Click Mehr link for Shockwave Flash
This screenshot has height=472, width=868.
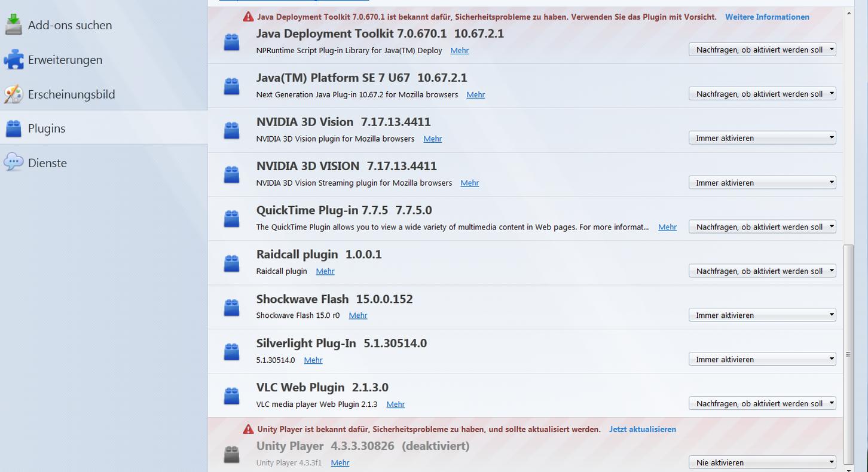click(x=357, y=315)
